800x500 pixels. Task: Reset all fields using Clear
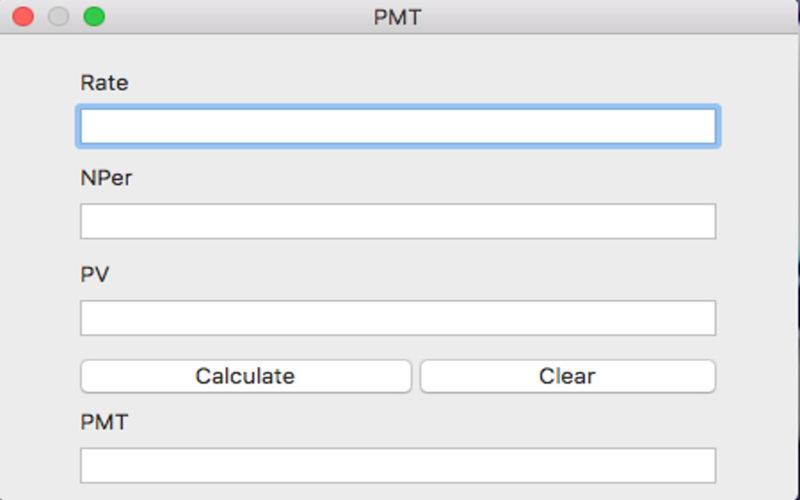point(568,377)
